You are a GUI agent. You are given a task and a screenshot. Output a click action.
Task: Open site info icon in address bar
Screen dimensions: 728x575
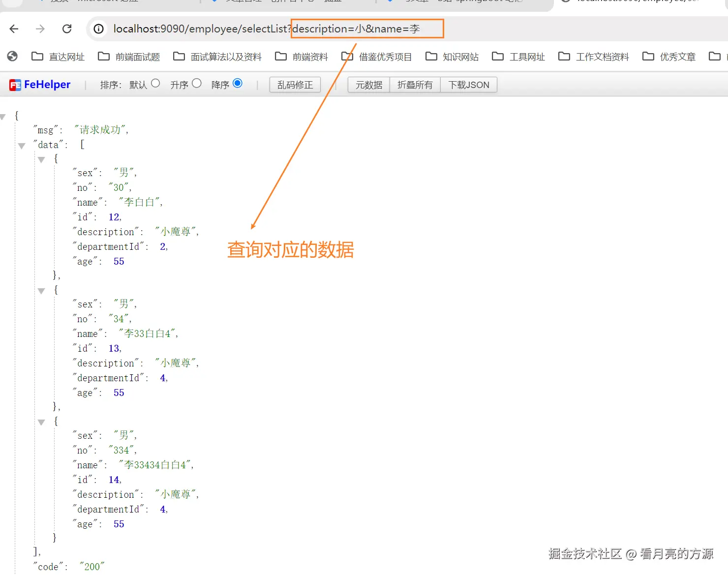pos(99,29)
